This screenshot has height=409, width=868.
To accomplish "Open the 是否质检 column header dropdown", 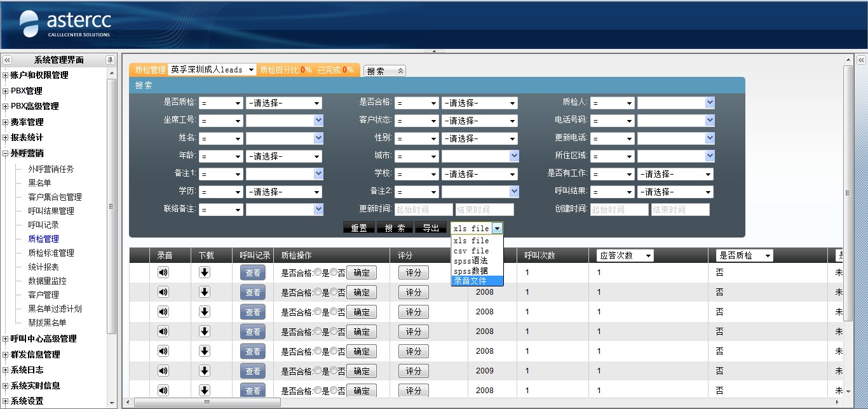I will pos(744,255).
